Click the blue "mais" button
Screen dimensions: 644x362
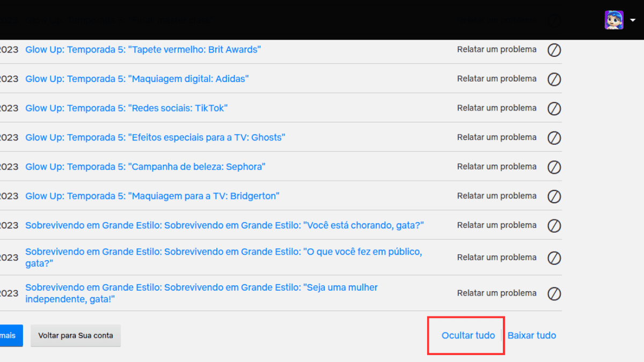click(x=8, y=335)
